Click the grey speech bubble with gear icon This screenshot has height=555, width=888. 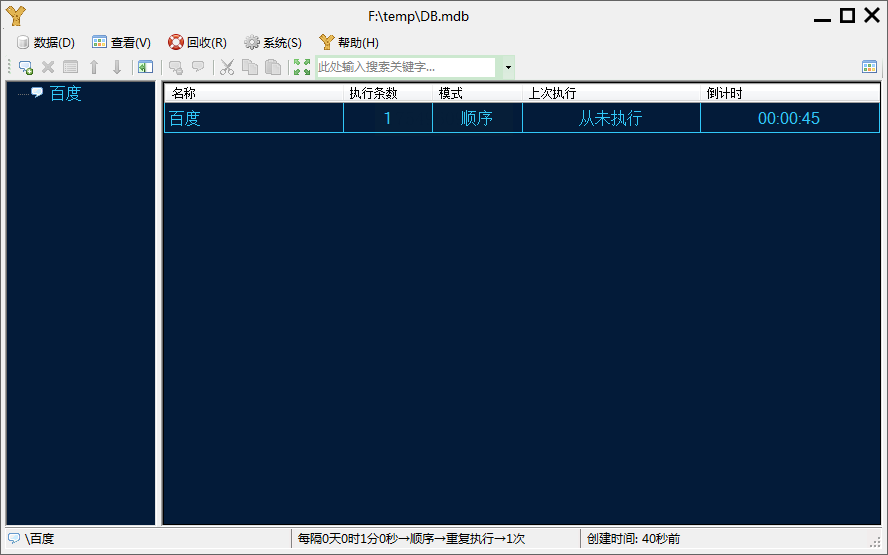[176, 67]
